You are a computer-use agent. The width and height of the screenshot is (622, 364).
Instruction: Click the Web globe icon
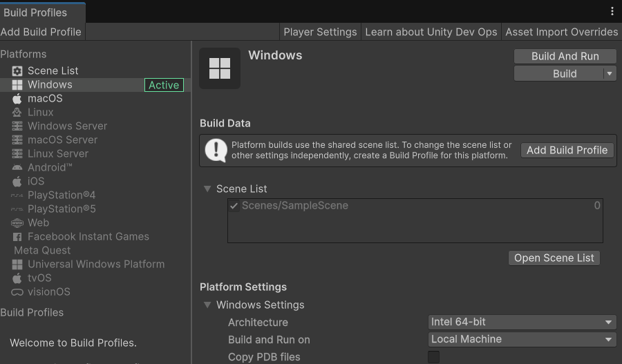(x=17, y=223)
